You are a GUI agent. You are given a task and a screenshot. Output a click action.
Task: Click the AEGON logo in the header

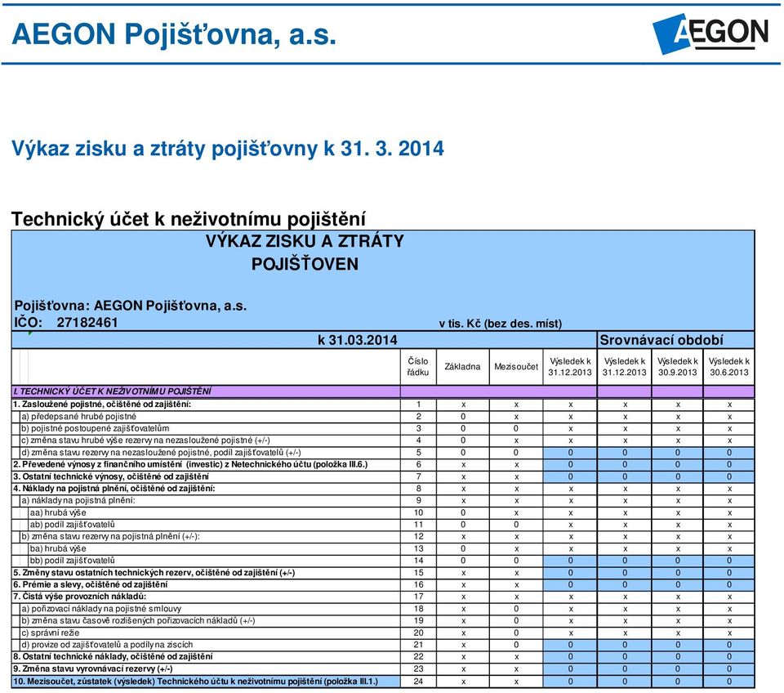pyautogui.click(x=710, y=34)
